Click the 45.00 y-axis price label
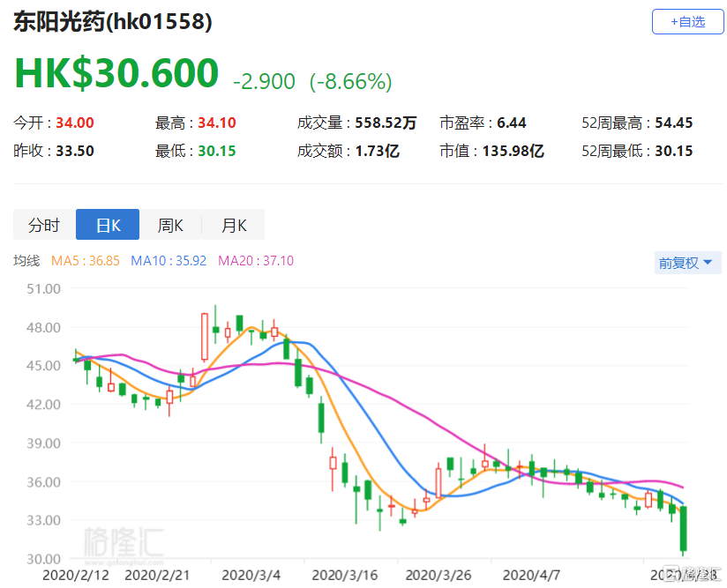 pos(43,366)
